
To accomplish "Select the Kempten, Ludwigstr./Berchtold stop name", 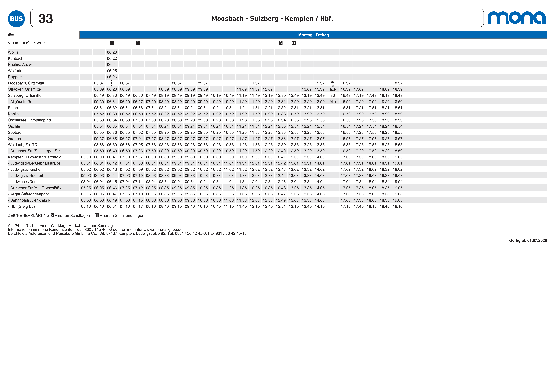I will click(35, 157).
